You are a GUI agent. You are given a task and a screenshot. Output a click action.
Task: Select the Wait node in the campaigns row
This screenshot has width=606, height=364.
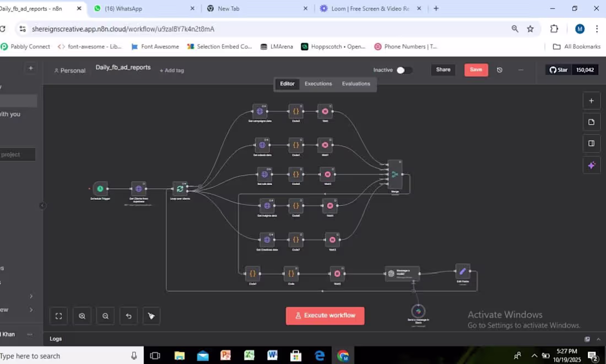(x=325, y=111)
